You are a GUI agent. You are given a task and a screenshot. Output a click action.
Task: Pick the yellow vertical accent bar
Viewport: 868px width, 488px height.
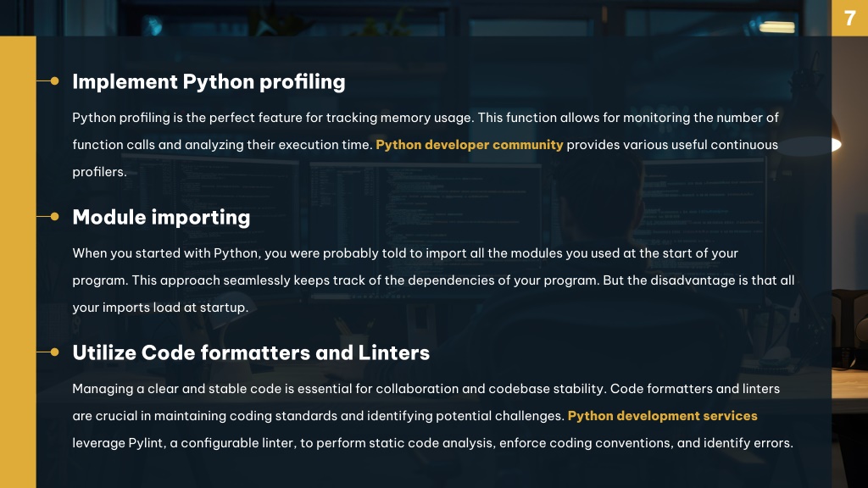(19, 263)
